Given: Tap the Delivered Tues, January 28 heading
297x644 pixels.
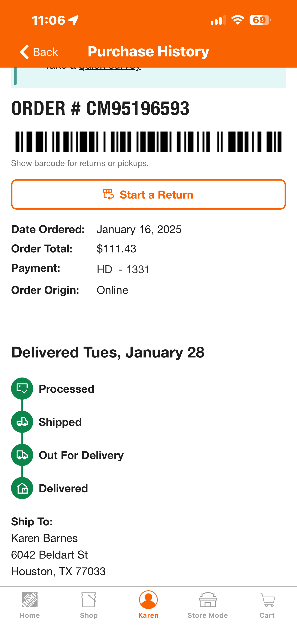Looking at the screenshot, I should tap(108, 352).
